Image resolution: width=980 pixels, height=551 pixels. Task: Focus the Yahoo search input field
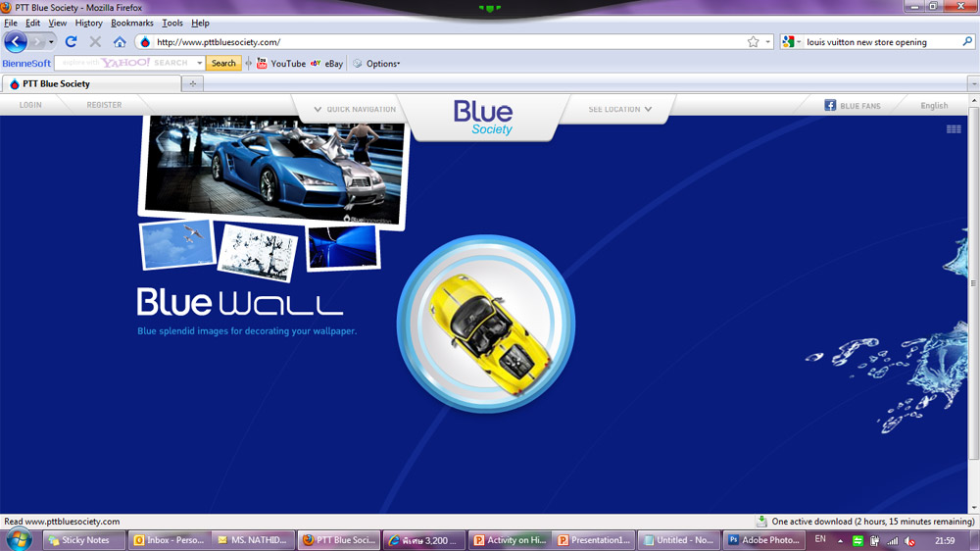coord(125,63)
